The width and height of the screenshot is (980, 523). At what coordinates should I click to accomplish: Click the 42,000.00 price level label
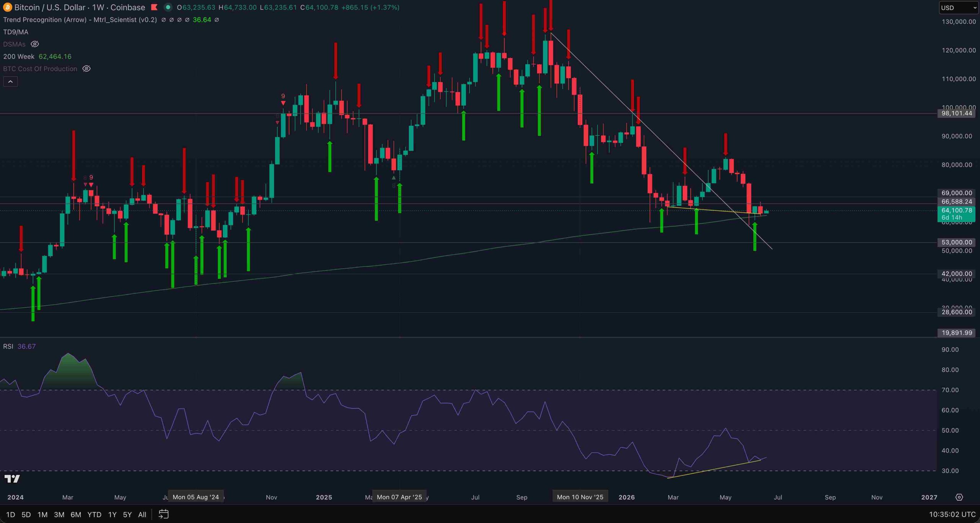coord(957,274)
